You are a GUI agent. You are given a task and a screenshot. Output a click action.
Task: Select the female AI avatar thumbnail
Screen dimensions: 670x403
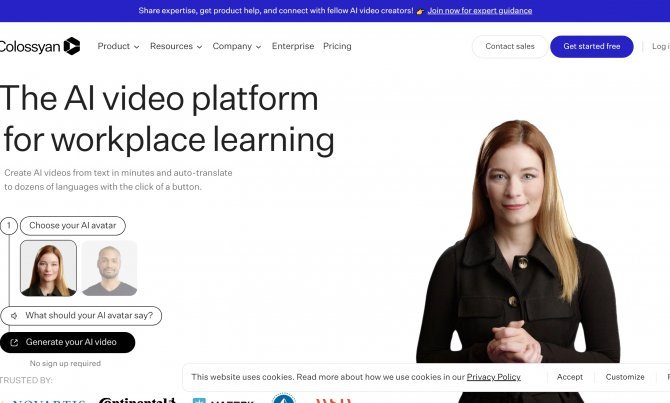[48, 268]
